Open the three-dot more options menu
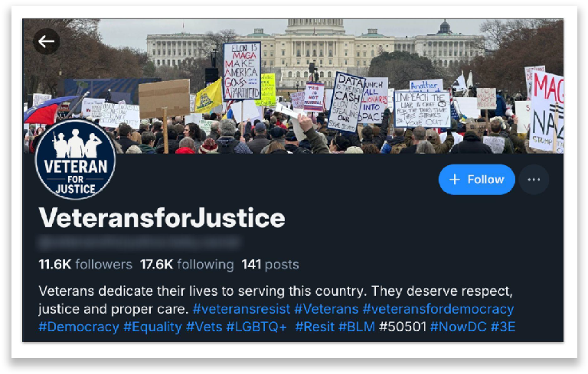 point(534,180)
